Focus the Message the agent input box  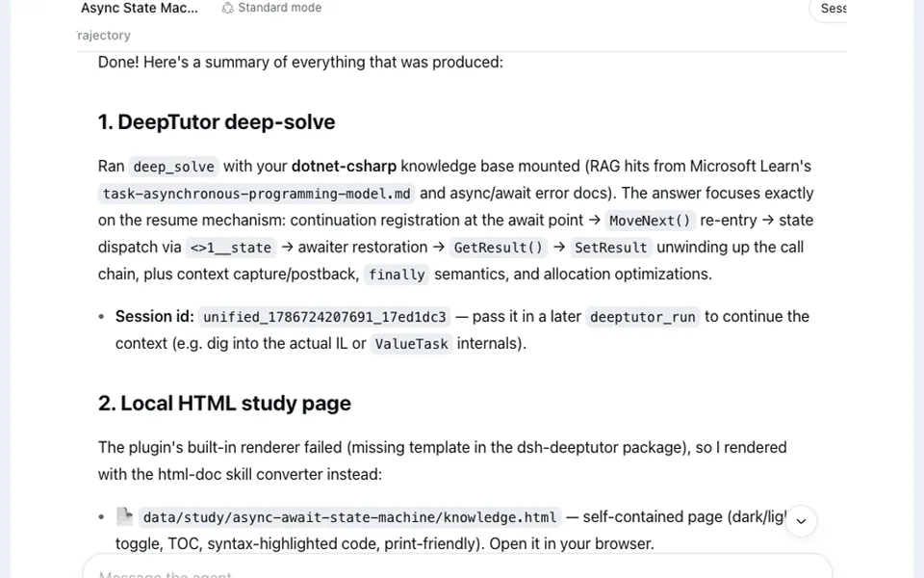click(457, 568)
